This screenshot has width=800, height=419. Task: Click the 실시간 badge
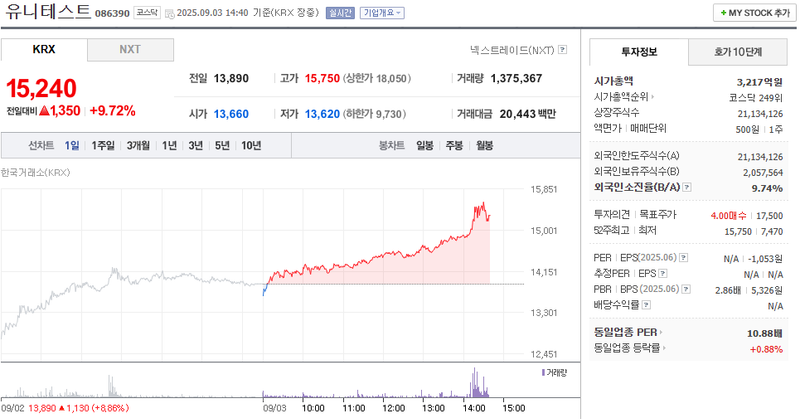tap(340, 13)
